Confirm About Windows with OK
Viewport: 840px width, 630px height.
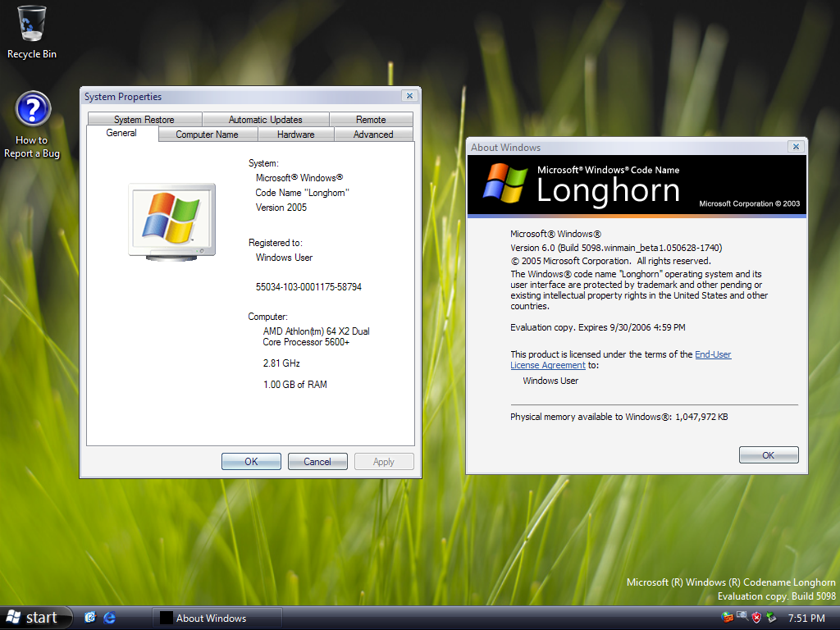coord(768,455)
